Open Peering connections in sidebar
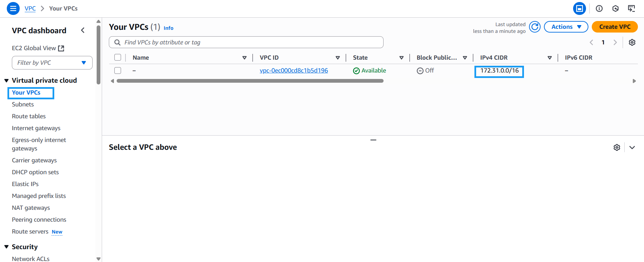 pos(39,220)
